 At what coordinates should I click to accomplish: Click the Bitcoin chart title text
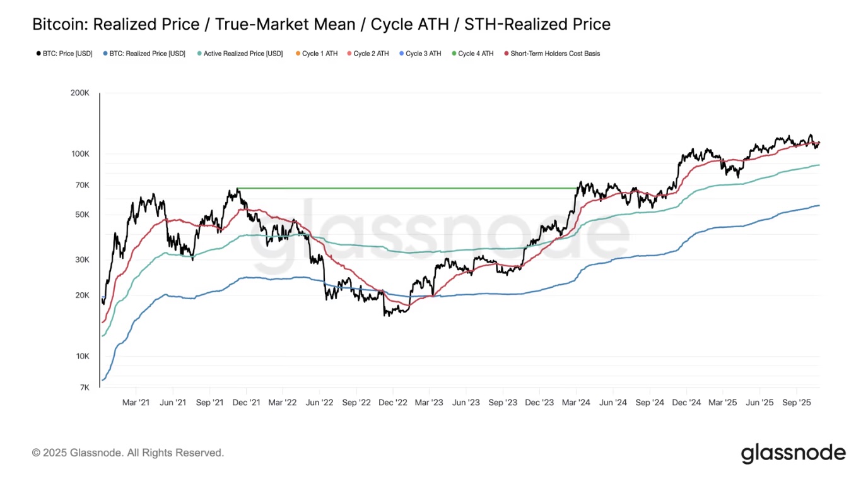click(321, 25)
